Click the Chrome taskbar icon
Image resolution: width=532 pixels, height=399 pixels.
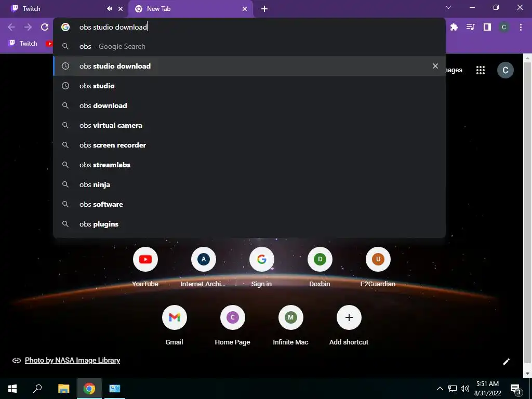click(x=89, y=389)
